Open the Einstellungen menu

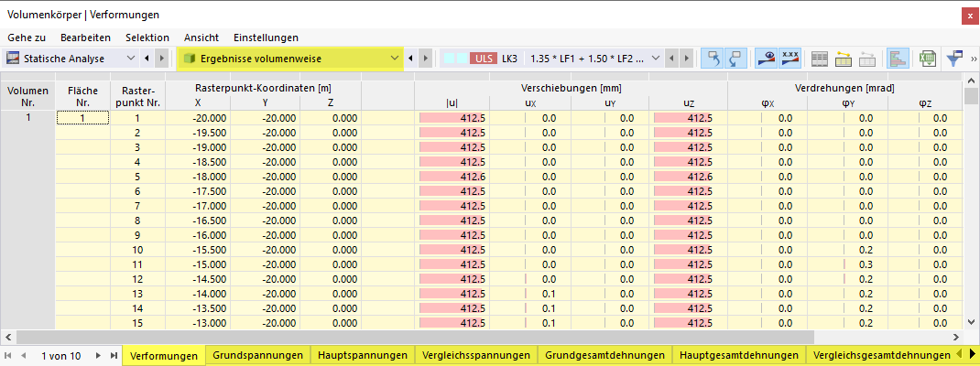(266, 38)
